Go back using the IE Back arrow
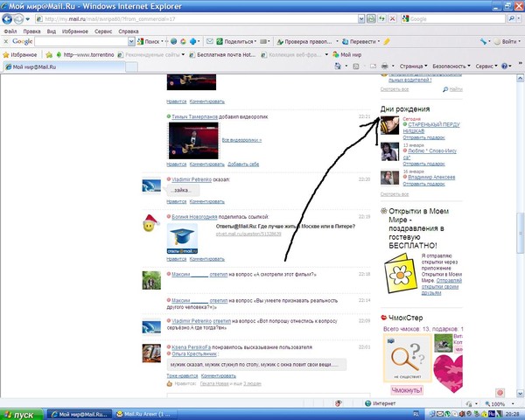 (x=7, y=19)
